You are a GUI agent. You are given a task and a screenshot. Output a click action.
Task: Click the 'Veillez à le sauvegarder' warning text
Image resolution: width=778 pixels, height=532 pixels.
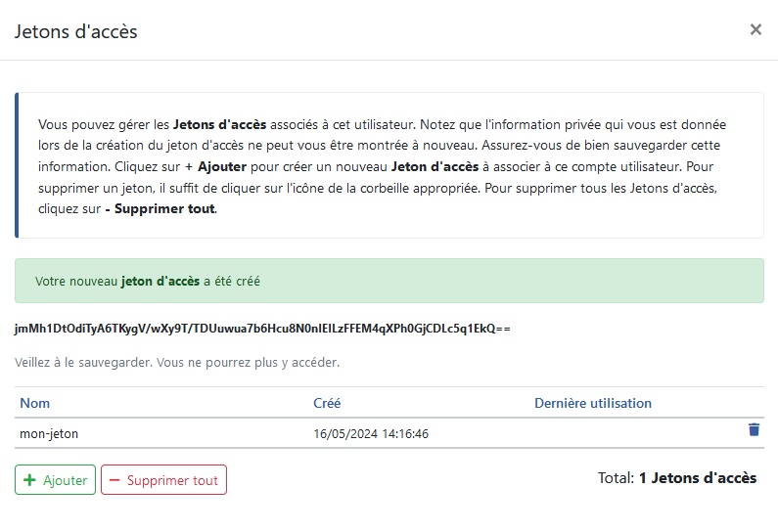(177, 363)
